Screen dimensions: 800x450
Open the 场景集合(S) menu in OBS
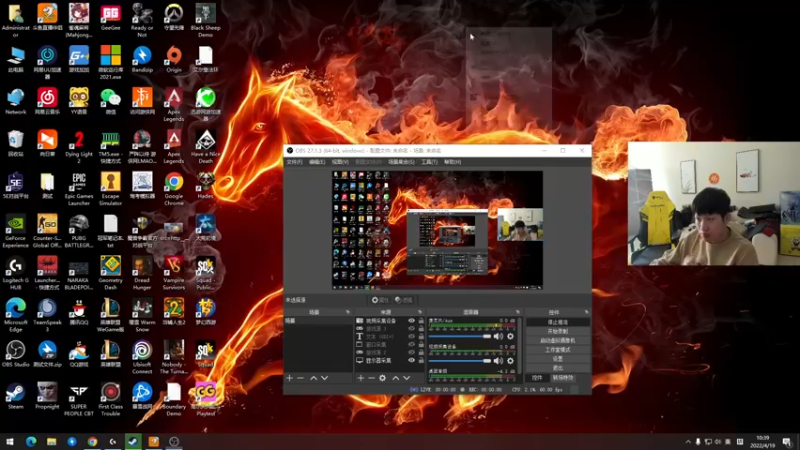pos(402,162)
